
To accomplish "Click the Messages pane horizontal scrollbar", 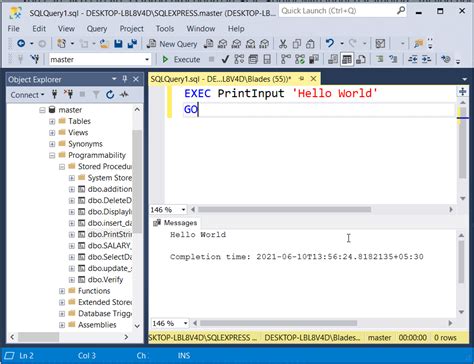I will point(278,323).
